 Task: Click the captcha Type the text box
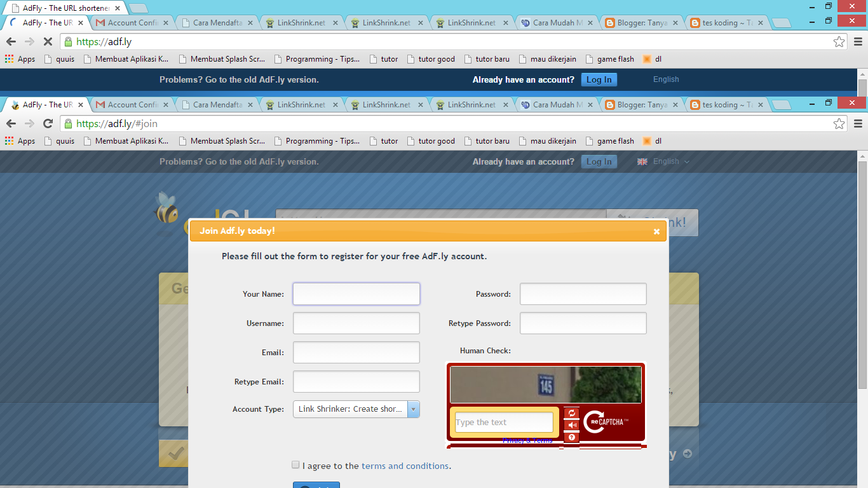504,423
